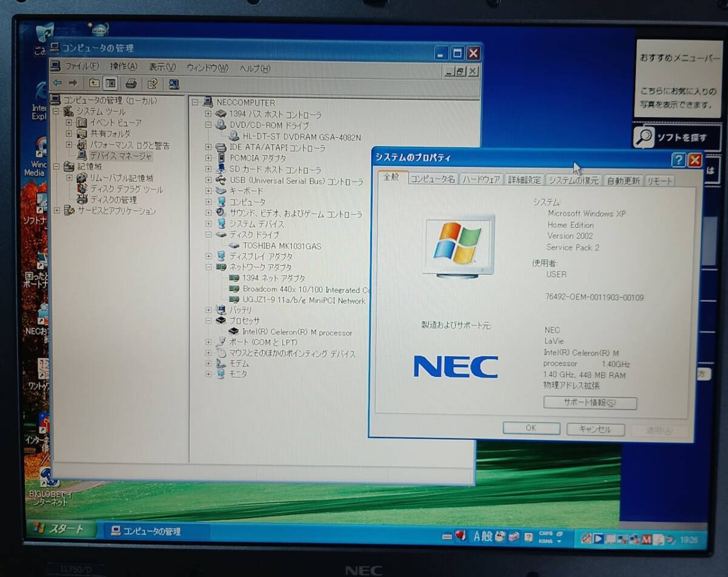The image size is (728, 577).
Task: Select ディスクの管理 in the tree
Action: pos(113,200)
